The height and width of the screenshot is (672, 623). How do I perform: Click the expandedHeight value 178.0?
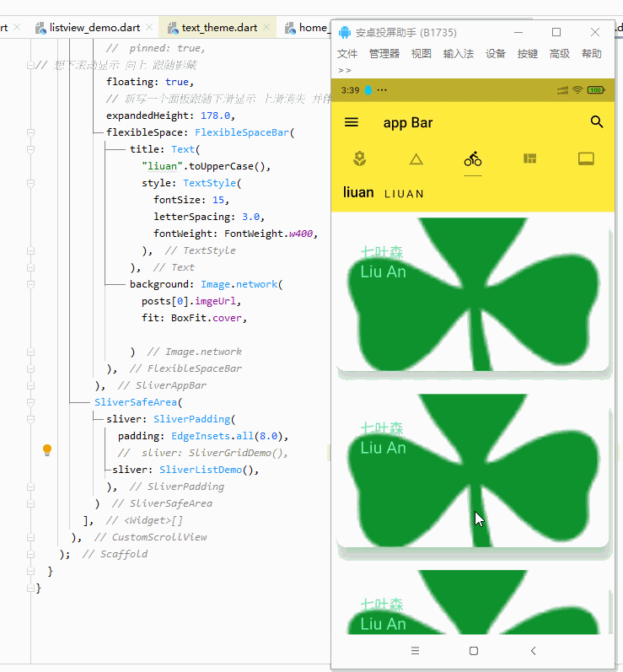tap(216, 116)
